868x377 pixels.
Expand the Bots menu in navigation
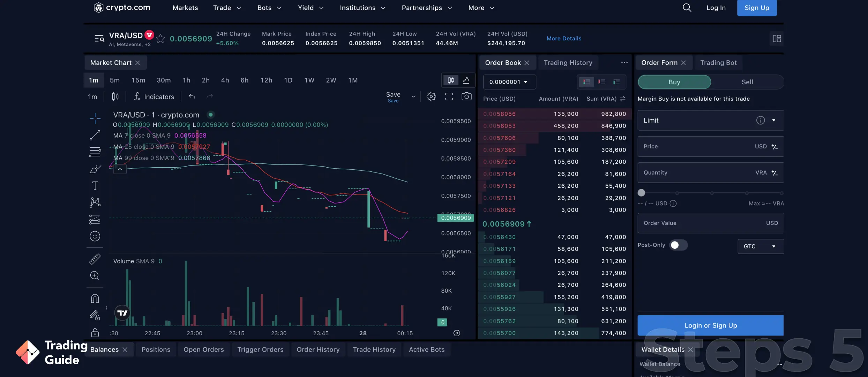(269, 8)
